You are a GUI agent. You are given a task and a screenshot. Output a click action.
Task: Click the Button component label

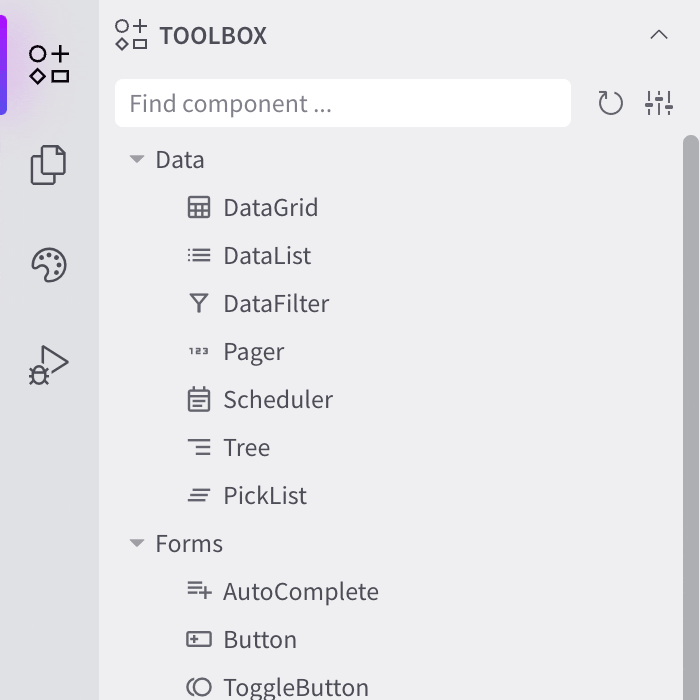coord(260,640)
